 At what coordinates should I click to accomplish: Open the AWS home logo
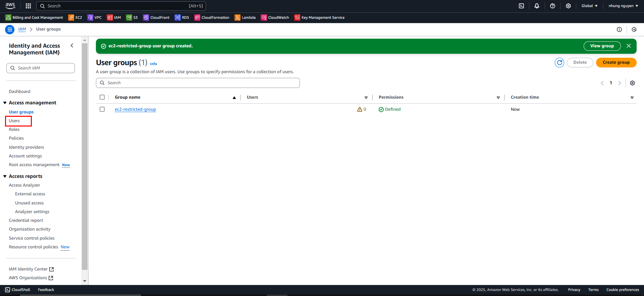coord(10,6)
